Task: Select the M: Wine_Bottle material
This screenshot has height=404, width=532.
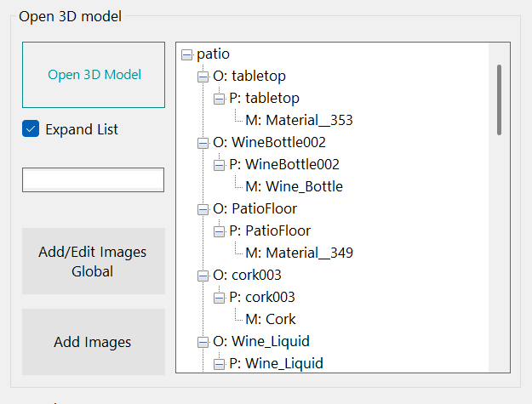Action: [294, 187]
